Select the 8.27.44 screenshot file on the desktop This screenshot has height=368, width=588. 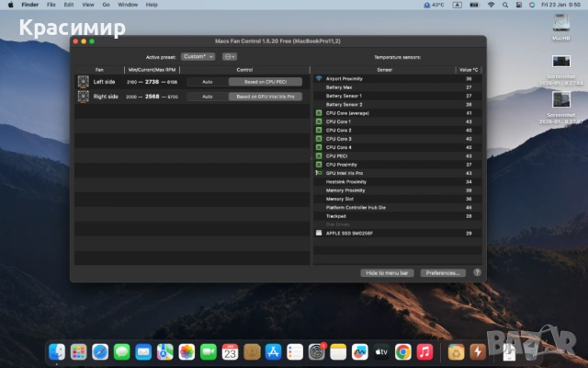561,70
